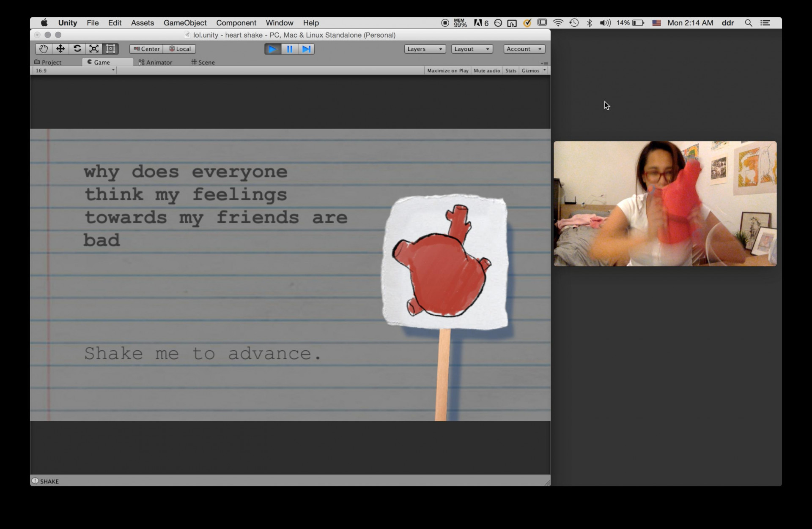Select the Scale tool

[94, 49]
